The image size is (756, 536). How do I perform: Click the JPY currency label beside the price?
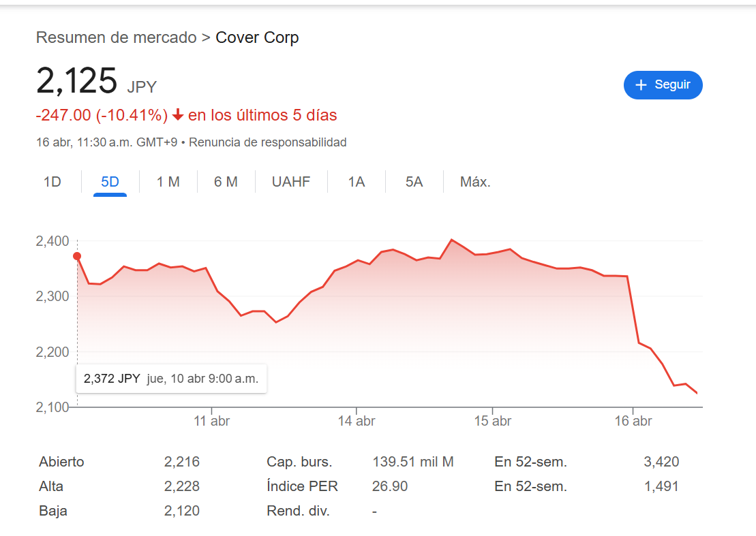tap(142, 87)
